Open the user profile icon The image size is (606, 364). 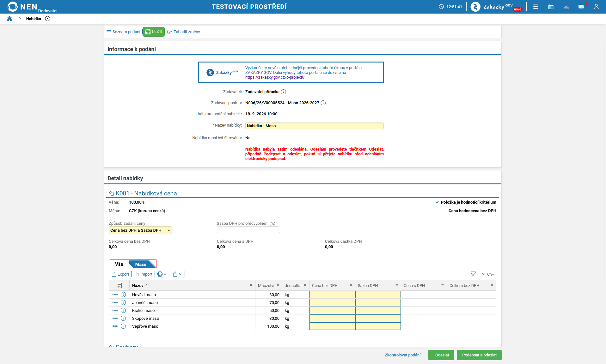tap(596, 7)
